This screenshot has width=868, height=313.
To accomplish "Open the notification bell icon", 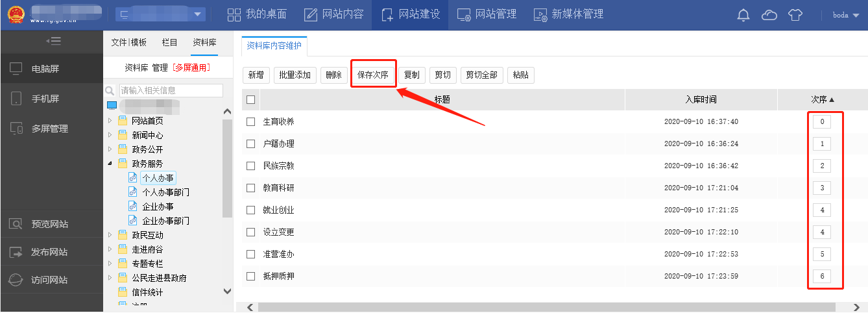I will [743, 15].
